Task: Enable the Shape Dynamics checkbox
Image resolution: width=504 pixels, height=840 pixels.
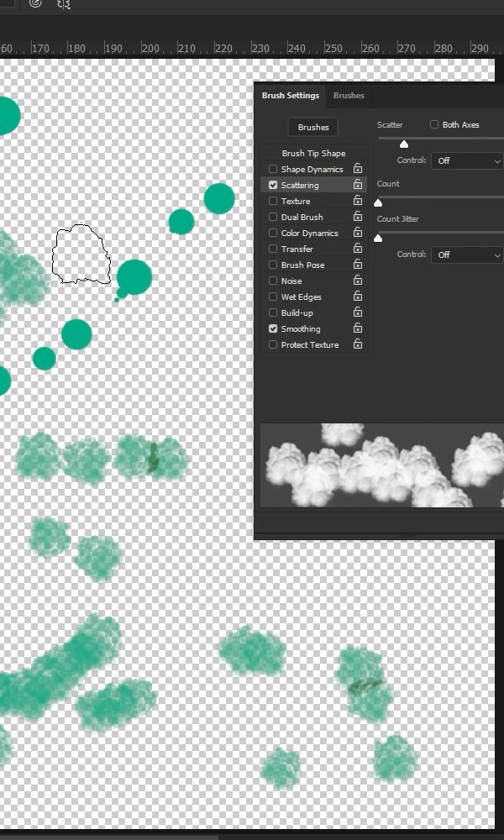Action: pos(273,170)
